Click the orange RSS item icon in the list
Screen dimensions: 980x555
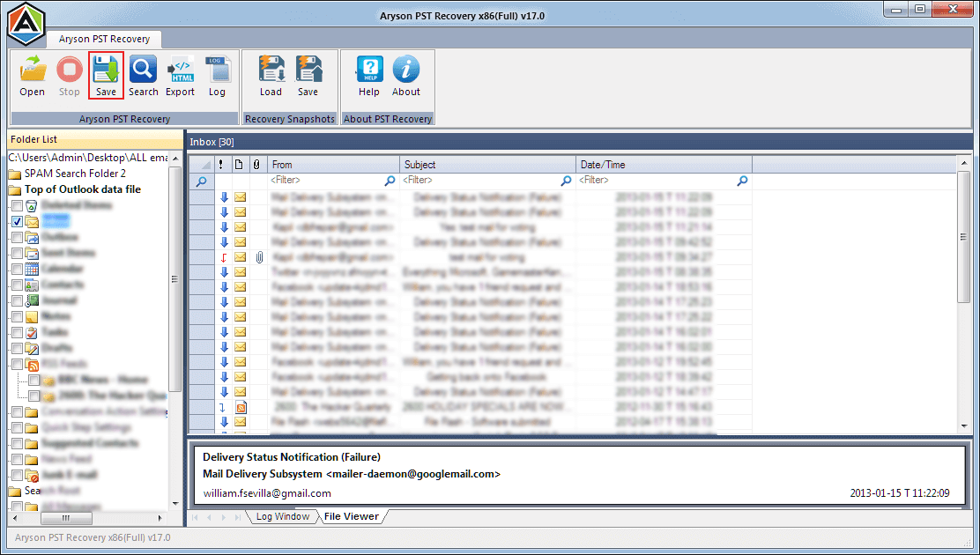coord(241,408)
